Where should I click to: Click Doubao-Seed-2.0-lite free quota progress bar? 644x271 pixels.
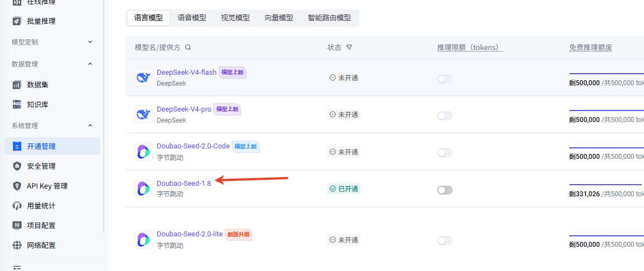point(606,236)
